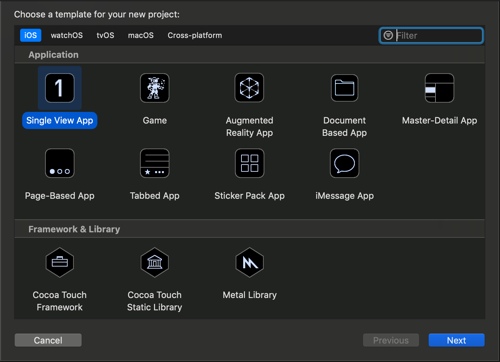Image resolution: width=500 pixels, height=362 pixels.
Task: Select the Single View App template icon
Action: point(60,88)
